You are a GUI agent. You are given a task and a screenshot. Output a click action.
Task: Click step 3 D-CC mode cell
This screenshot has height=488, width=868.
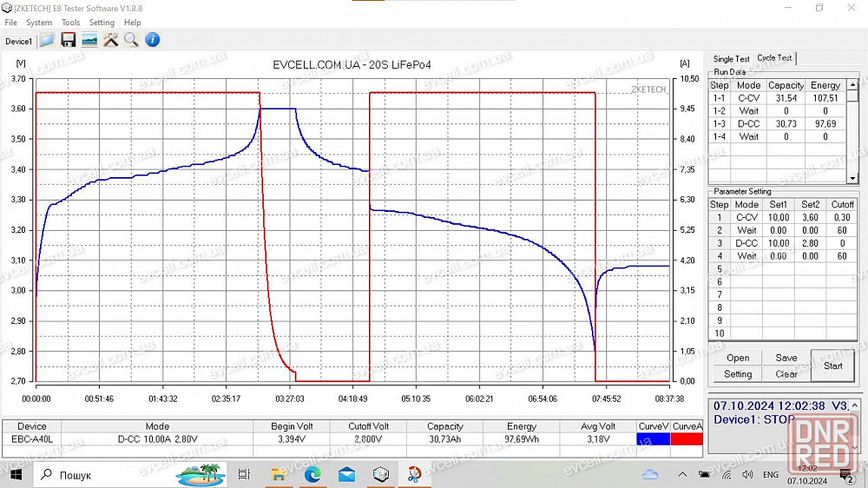tap(746, 243)
